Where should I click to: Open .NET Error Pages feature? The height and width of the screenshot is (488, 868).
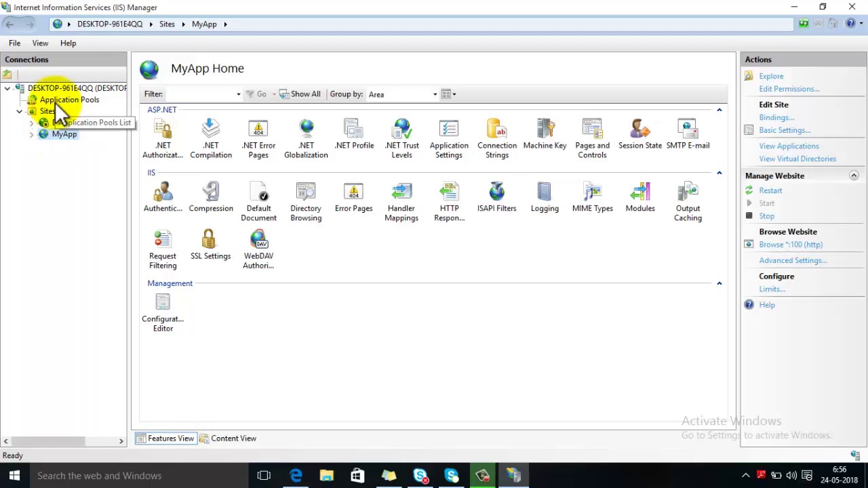tap(258, 139)
